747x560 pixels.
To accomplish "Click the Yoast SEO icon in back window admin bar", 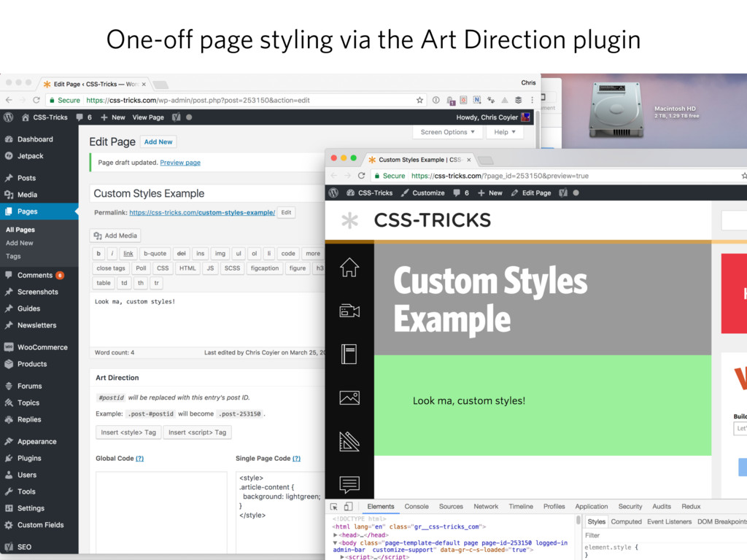I will 177,117.
